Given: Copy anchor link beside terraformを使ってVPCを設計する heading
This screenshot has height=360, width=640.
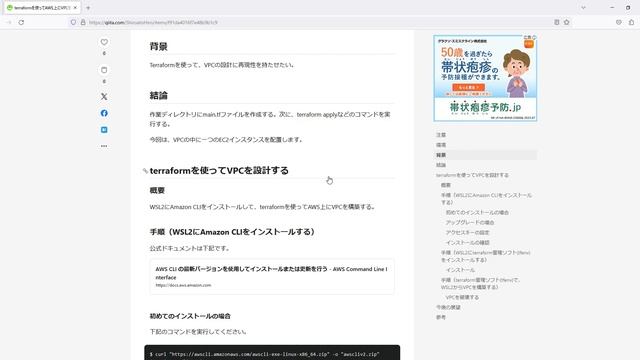Looking at the screenshot, I should (x=145, y=171).
